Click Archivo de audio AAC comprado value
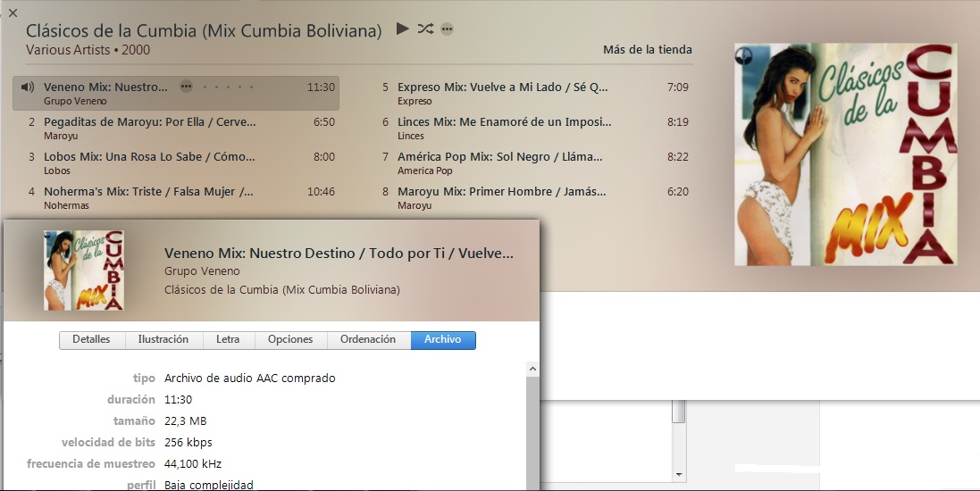The image size is (980, 491). click(250, 379)
